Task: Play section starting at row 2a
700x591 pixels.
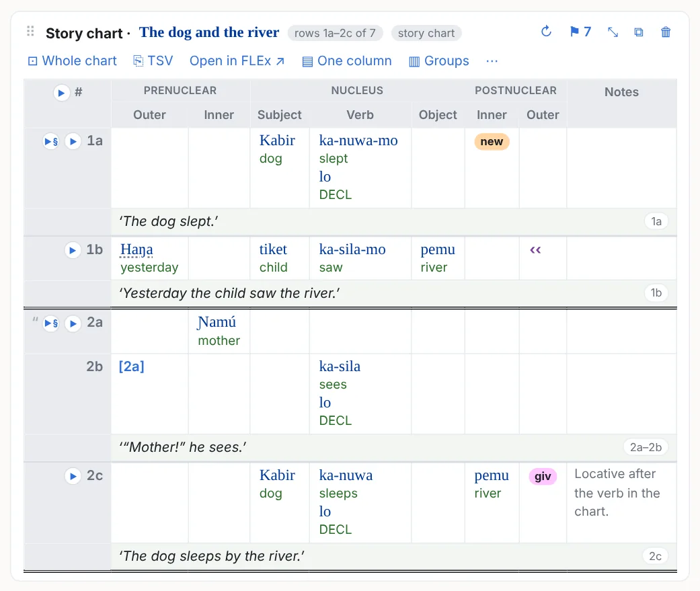Action: [51, 323]
